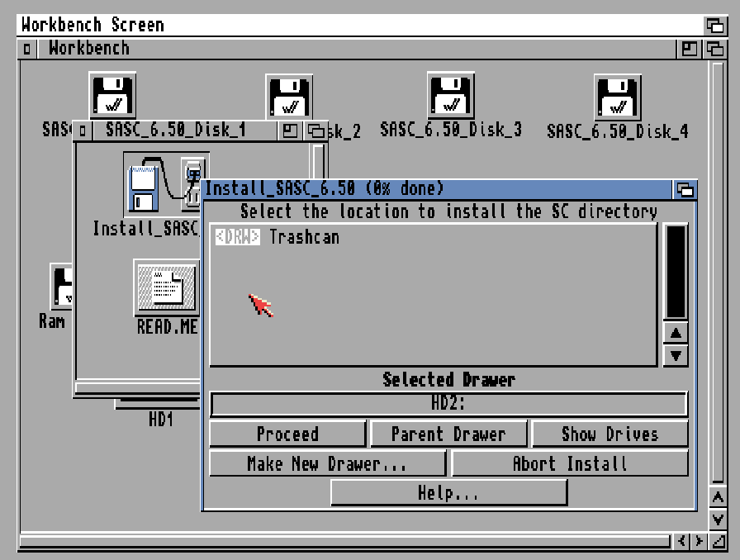The width and height of the screenshot is (740, 560).
Task: Open the SASC_6.50_Disk_4 floppy icon
Action: pos(617,97)
